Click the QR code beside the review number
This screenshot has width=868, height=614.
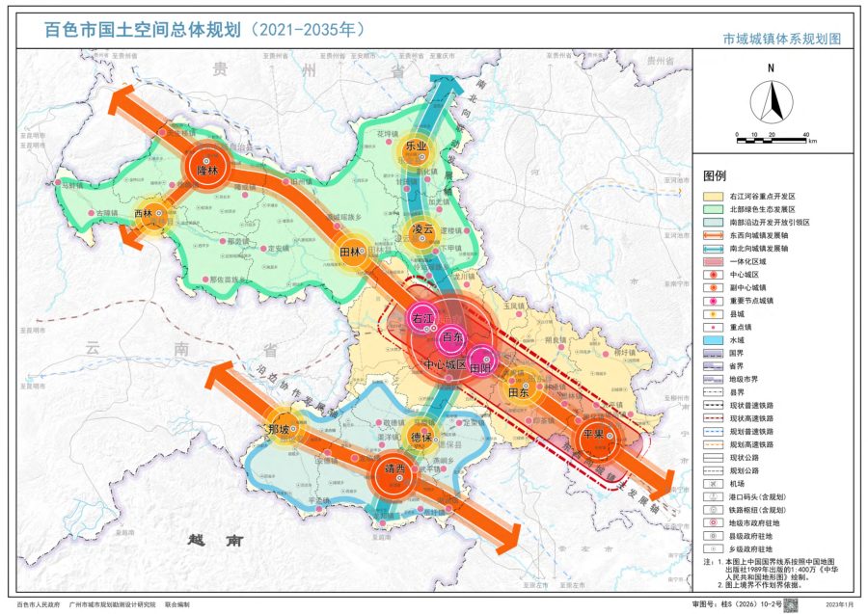[792, 604]
